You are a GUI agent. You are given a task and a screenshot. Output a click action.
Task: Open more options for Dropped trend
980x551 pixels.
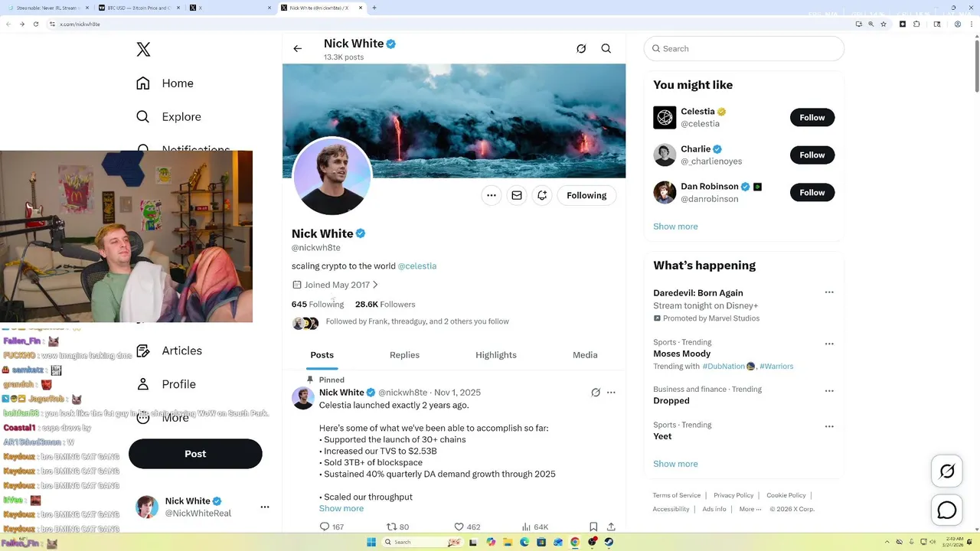click(x=829, y=391)
